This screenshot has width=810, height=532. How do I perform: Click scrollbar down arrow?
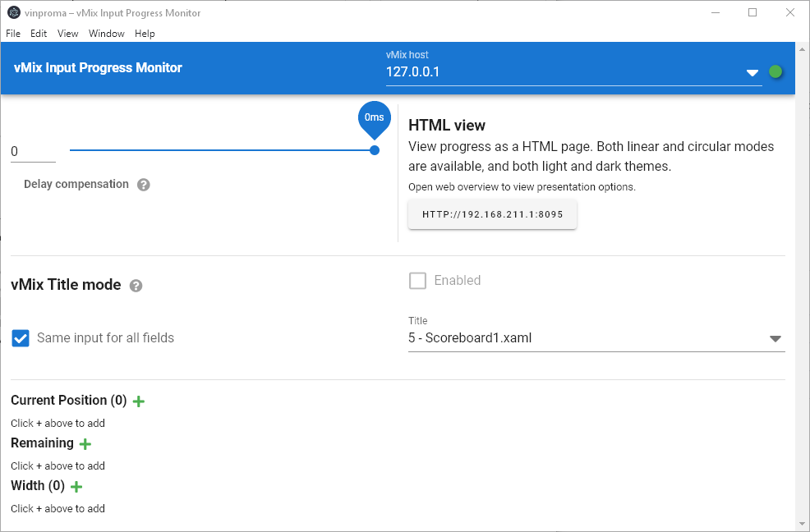pyautogui.click(x=802, y=525)
